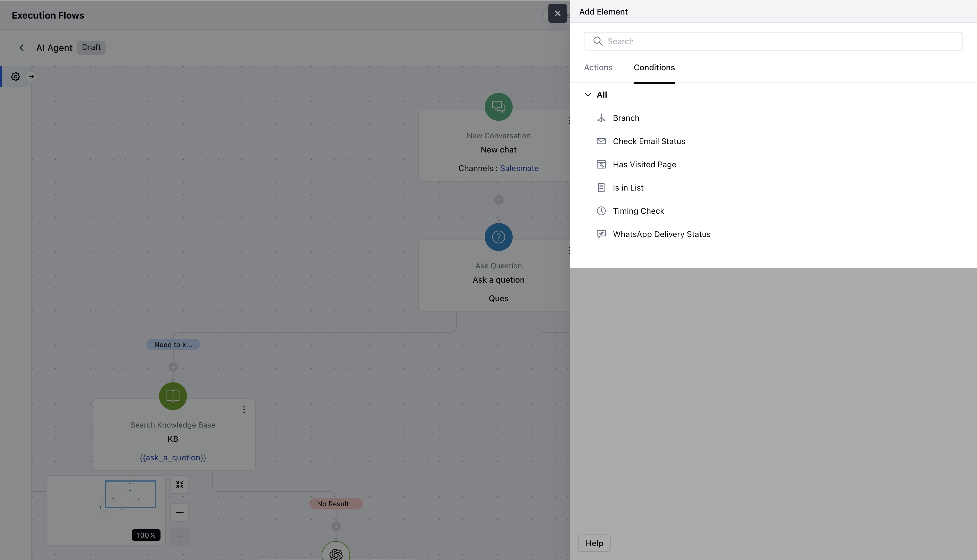Viewport: 977px width, 560px height.
Task: Select the Is in List icon
Action: [601, 188]
